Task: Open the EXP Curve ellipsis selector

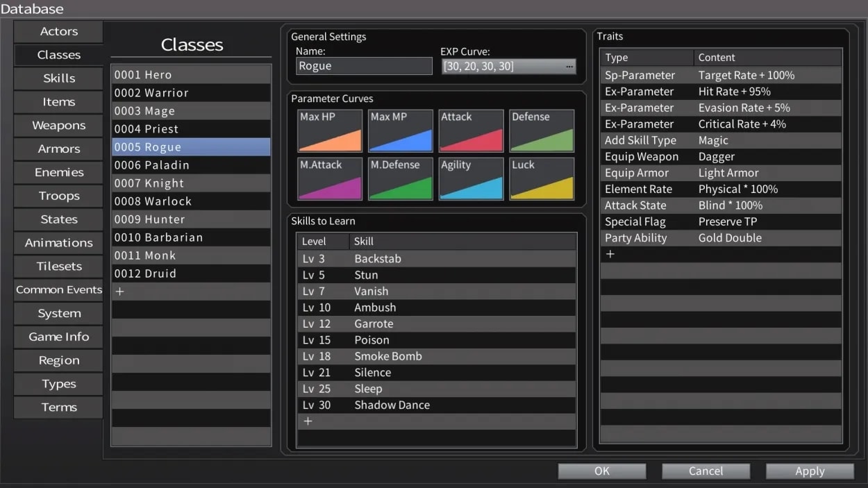Action: tap(569, 67)
